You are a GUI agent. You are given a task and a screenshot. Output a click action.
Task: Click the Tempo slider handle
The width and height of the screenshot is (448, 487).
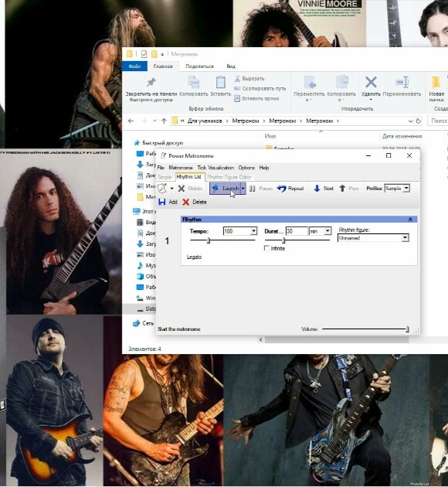209,240
